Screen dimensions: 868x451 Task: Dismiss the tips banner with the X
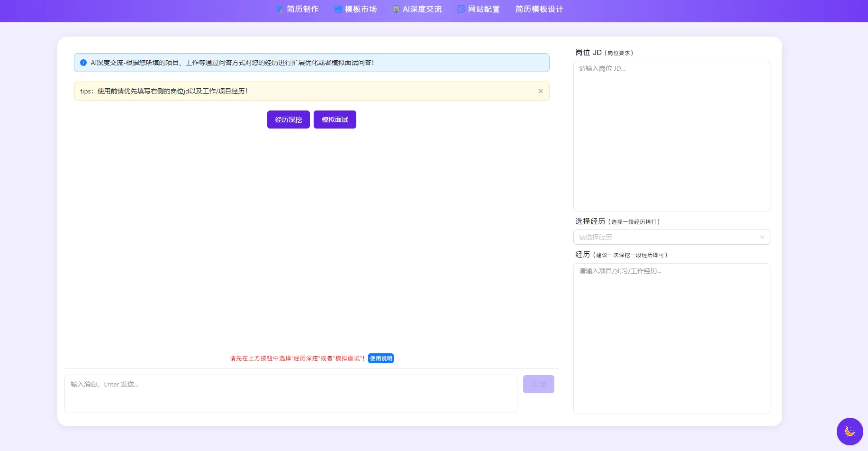click(540, 91)
